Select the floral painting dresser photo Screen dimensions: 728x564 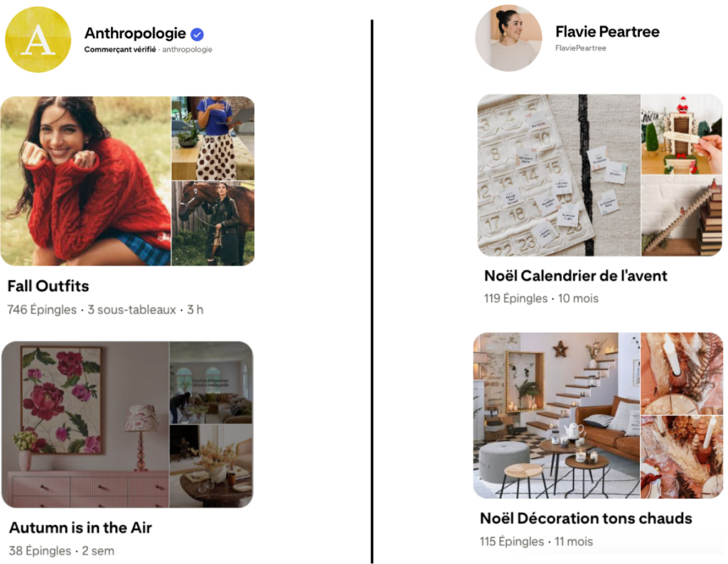85,424
